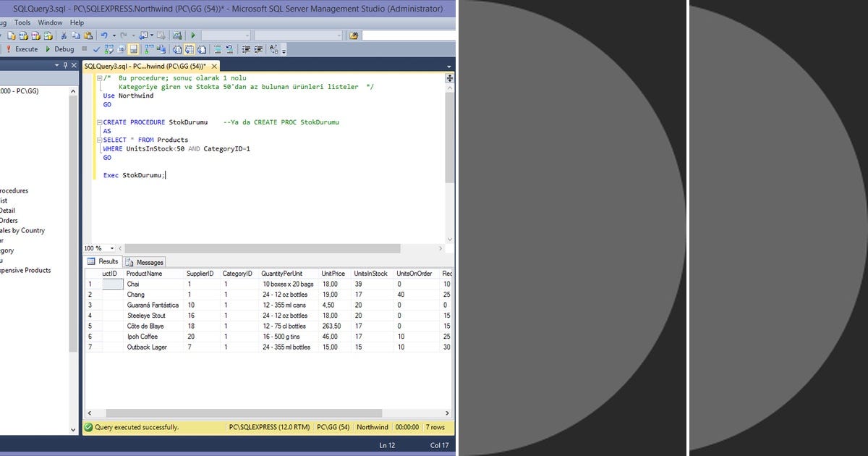Open the Undo history dropdown arrow
The image size is (868, 456).
pyautogui.click(x=114, y=35)
